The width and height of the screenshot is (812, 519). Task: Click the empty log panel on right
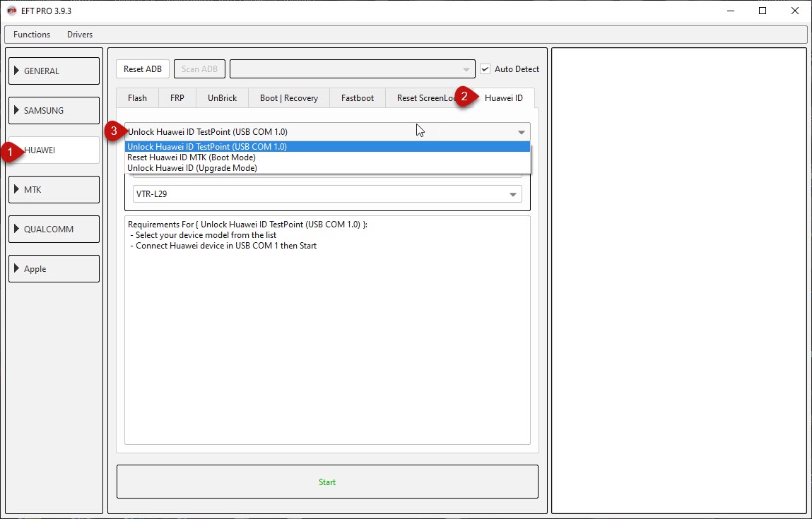click(x=679, y=281)
